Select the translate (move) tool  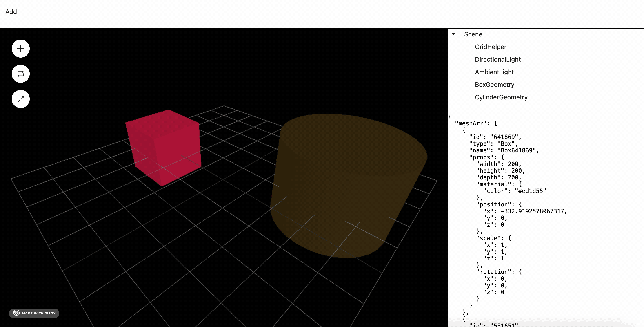tap(21, 49)
